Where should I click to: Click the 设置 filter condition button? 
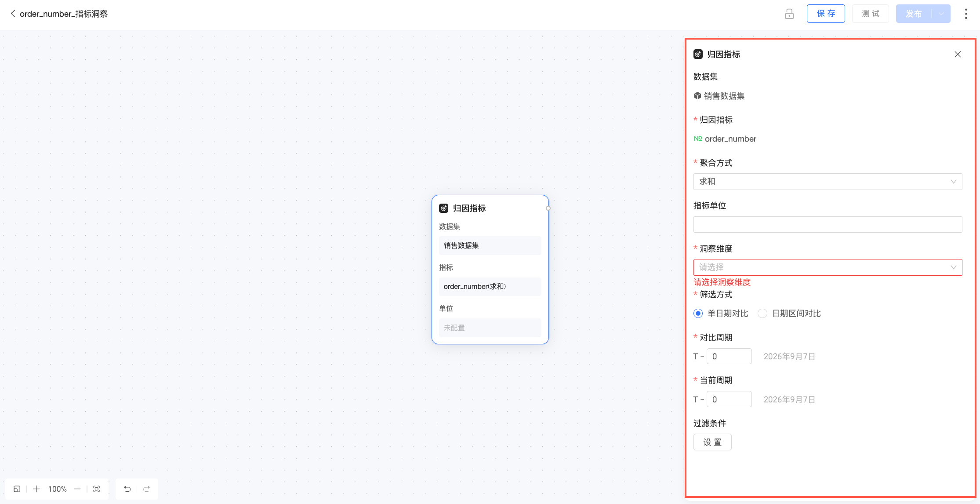(x=712, y=442)
